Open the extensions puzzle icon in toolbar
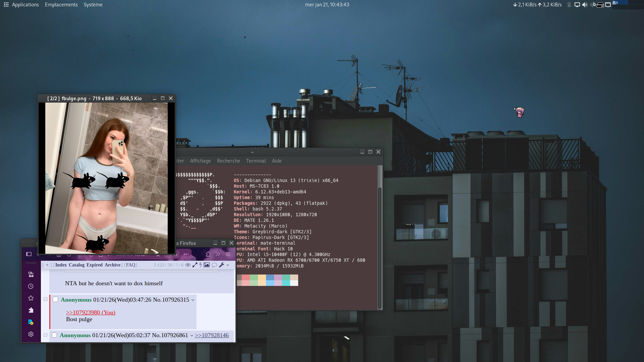 click(208, 254)
